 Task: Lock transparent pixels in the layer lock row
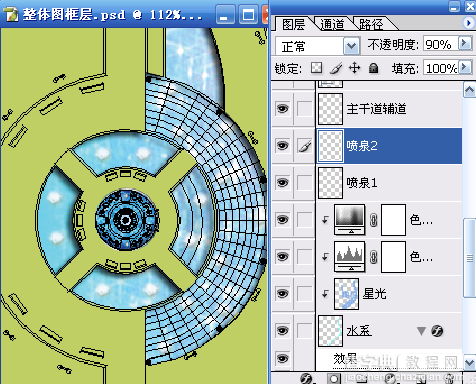pos(316,68)
